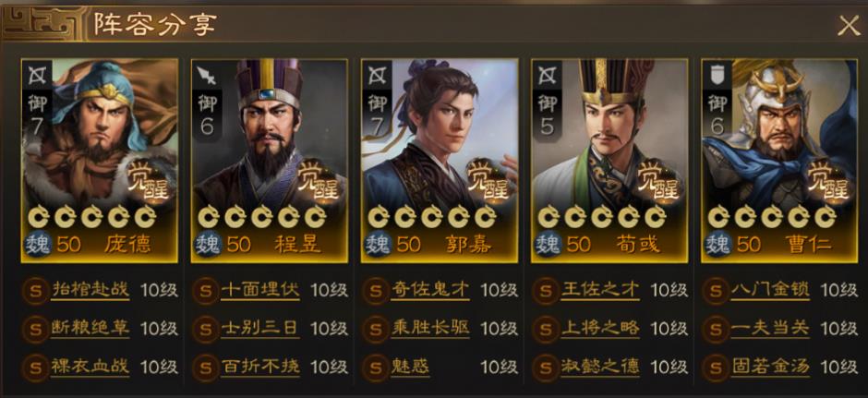Click the archer troop icon on 荀彧's card

[x=547, y=76]
